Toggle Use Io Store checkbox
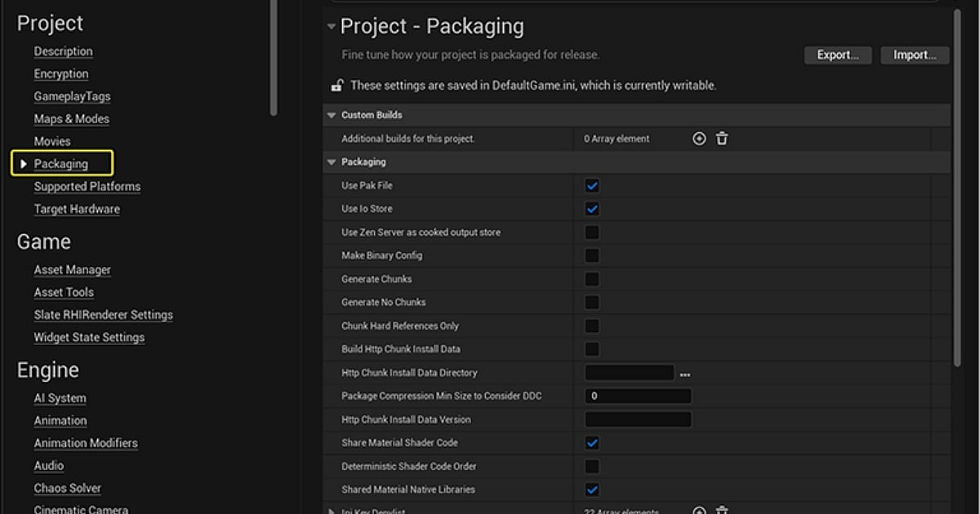980x514 pixels. [x=592, y=209]
